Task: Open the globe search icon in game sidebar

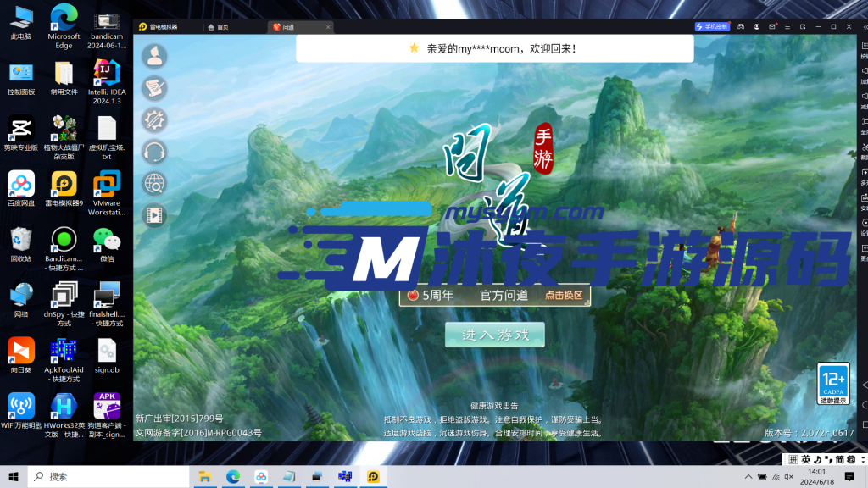Action: 154,183
